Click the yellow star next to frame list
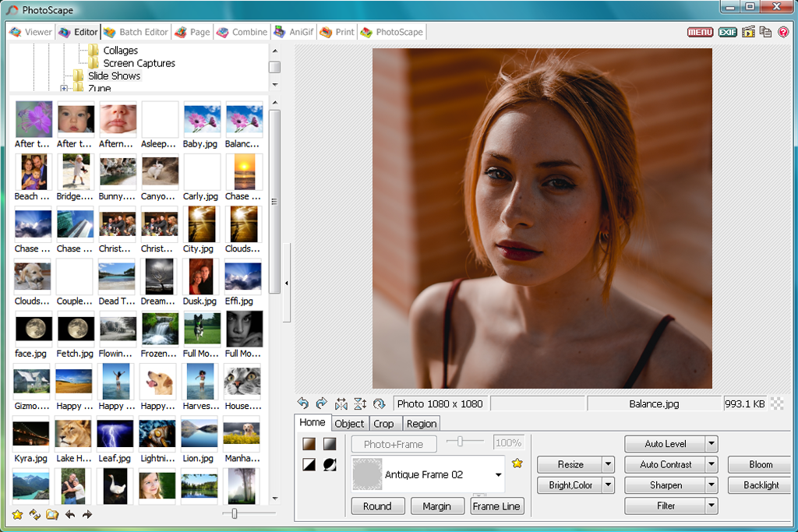The height and width of the screenshot is (532, 798). coord(517,463)
